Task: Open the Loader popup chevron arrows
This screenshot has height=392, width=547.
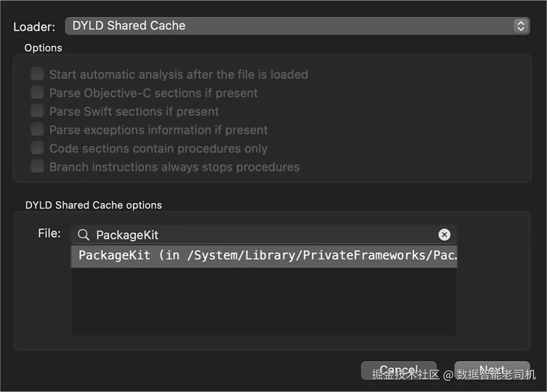Action: 521,26
